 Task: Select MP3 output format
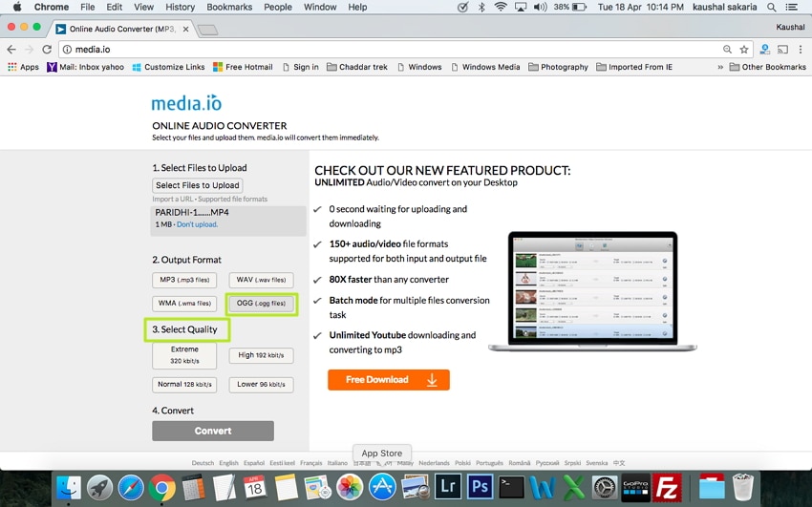pyautogui.click(x=184, y=280)
